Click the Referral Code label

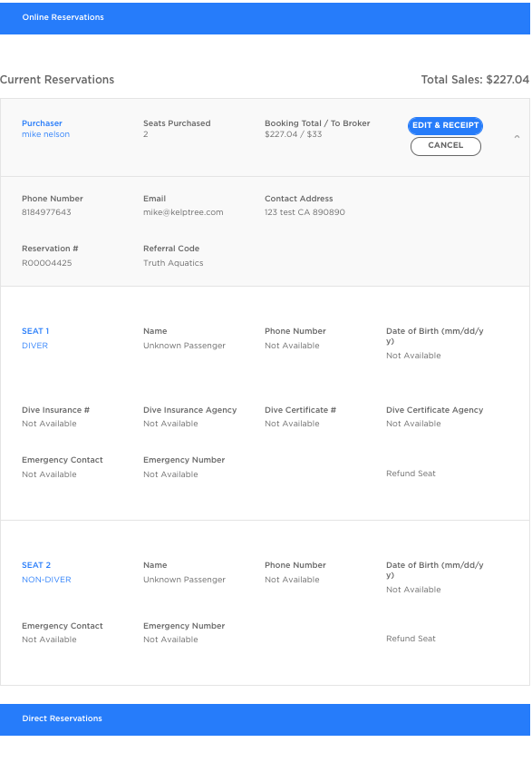point(171,249)
